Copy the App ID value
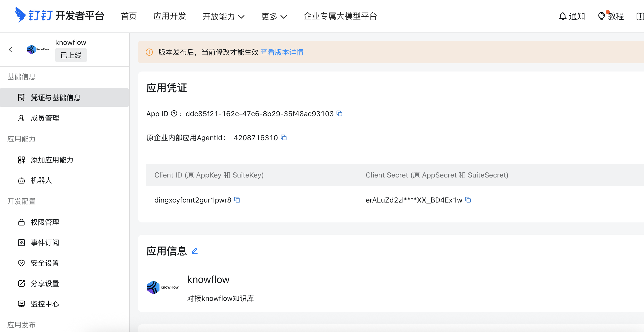This screenshot has height=332, width=644. pos(339,113)
